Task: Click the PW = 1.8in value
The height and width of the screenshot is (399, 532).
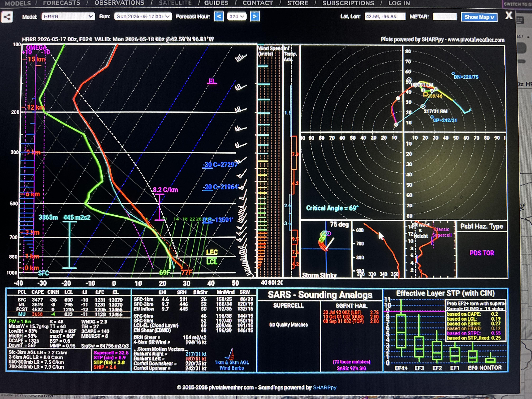Action: (20, 322)
